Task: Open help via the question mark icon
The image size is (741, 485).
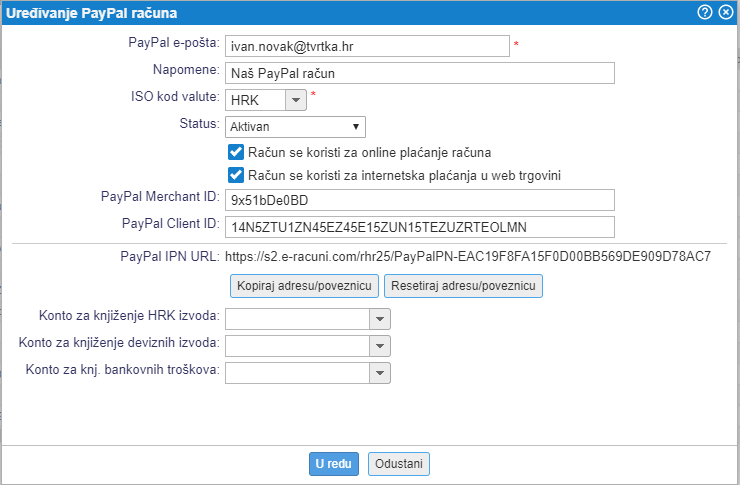Action: click(x=705, y=12)
